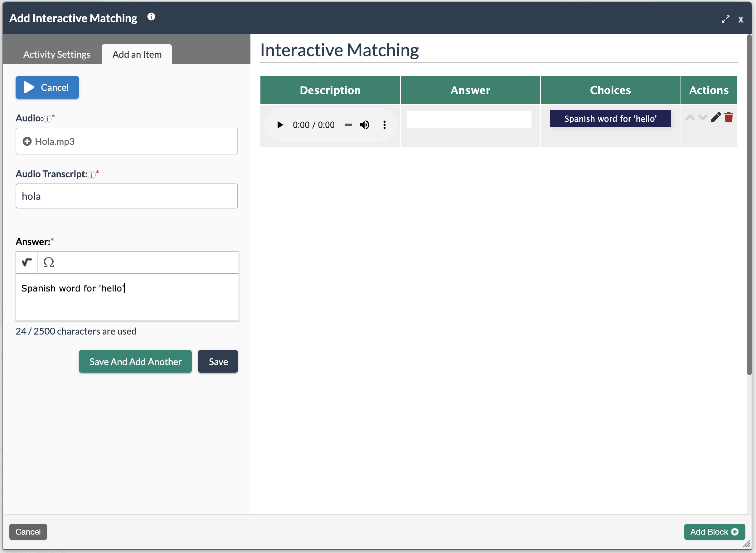Switch to the Activity Settings tab
756x553 pixels.
tap(56, 54)
